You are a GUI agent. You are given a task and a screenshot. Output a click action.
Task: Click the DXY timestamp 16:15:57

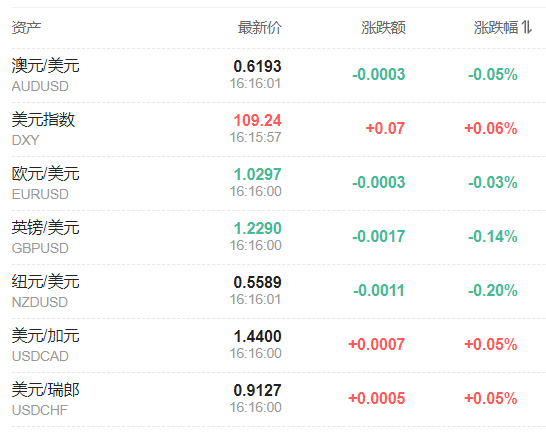pos(255,137)
